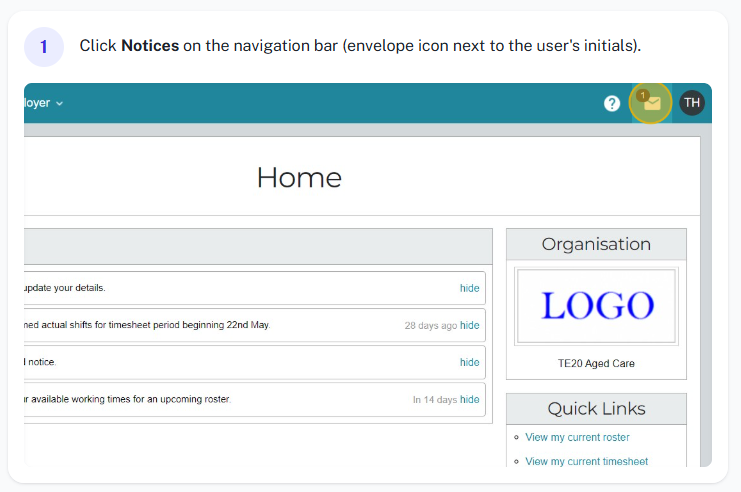Click the help question mark icon

pos(612,103)
